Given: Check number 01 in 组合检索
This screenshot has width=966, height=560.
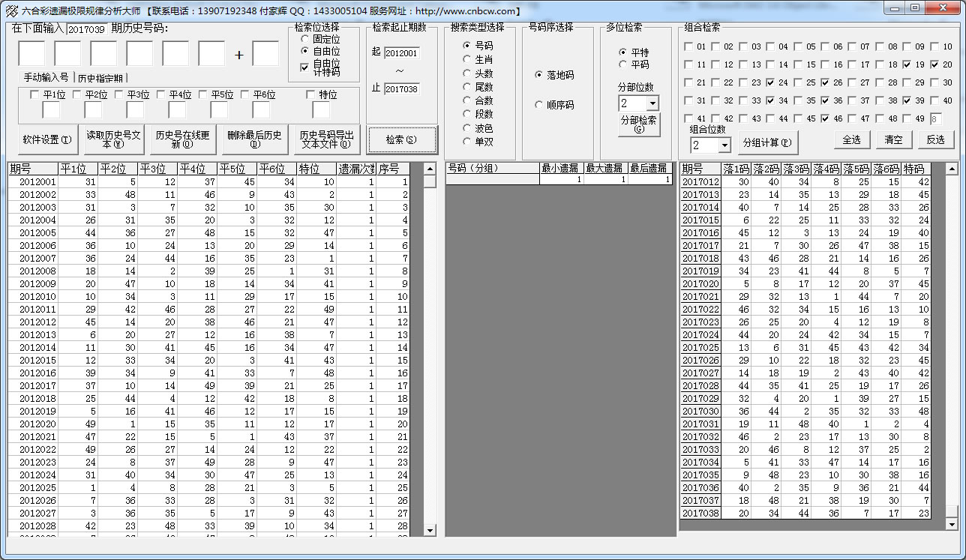Looking at the screenshot, I should [689, 46].
